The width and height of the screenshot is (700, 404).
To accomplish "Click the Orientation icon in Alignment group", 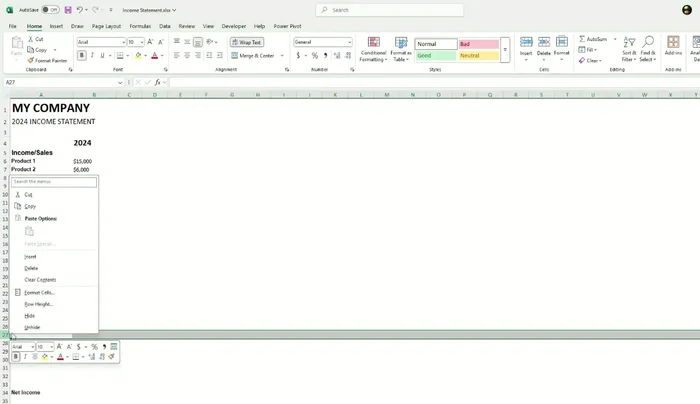I will [209, 42].
